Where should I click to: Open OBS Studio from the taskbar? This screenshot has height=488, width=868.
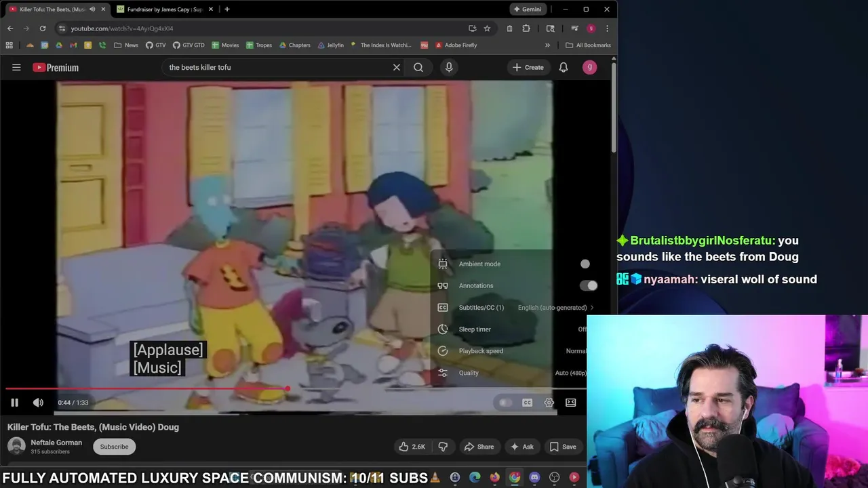(554, 477)
